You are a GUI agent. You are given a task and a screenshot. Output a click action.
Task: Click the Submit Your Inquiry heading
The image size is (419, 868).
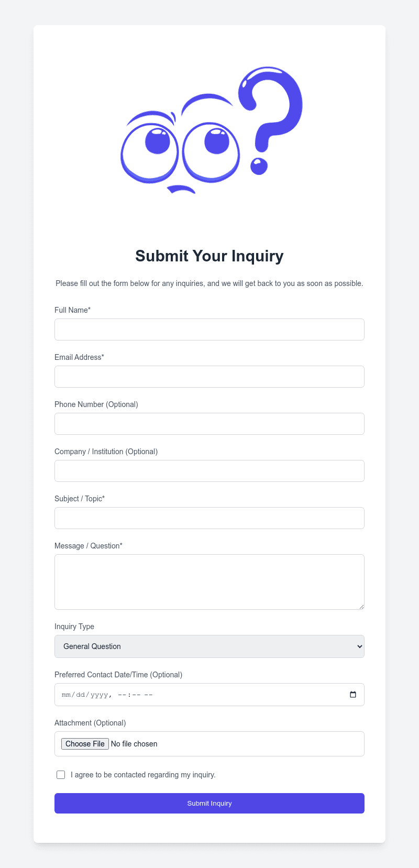click(210, 256)
